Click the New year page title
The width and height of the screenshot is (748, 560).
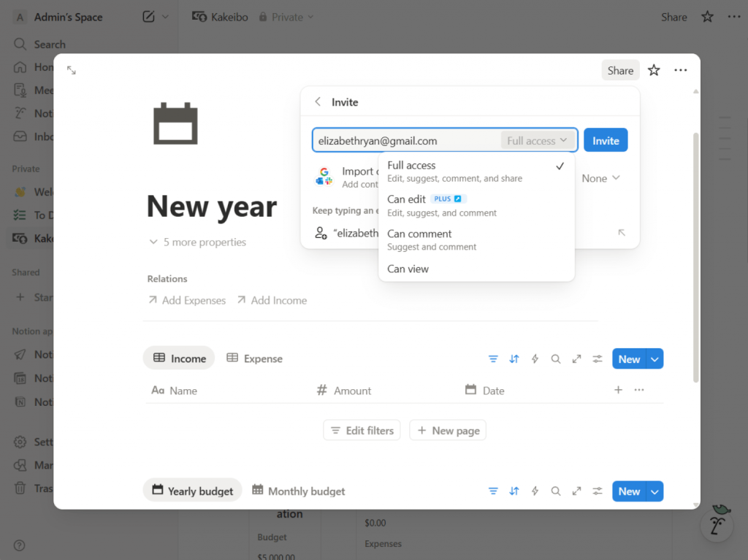pyautogui.click(x=212, y=207)
